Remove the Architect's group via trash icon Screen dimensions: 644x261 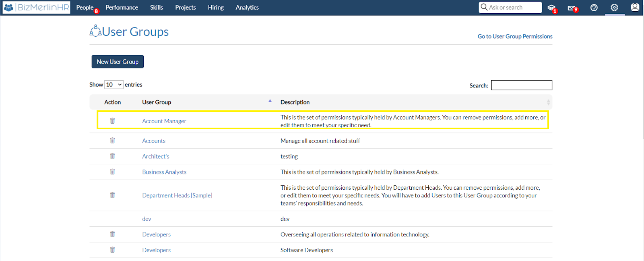click(112, 156)
